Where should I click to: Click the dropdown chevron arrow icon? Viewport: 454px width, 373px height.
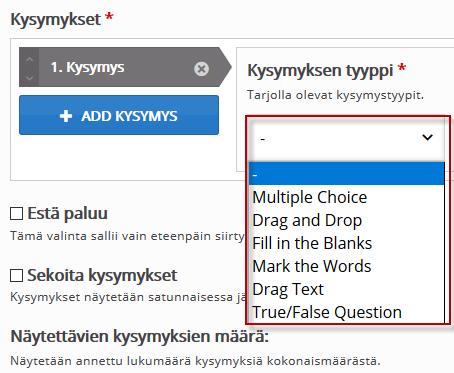(x=427, y=137)
